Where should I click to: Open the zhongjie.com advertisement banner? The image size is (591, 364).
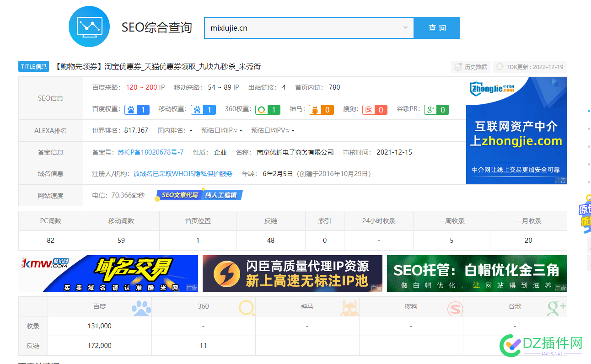tap(516, 130)
